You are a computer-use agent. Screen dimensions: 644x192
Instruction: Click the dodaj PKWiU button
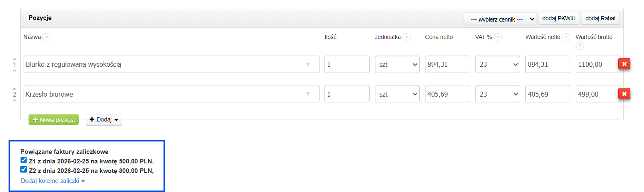[x=559, y=19]
